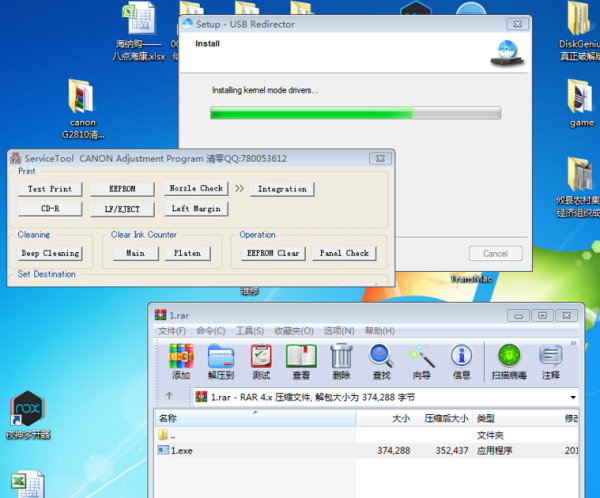Screen dimensions: 600x498
Task: Select the 查找 (Find) magnifier icon
Action: [381, 361]
